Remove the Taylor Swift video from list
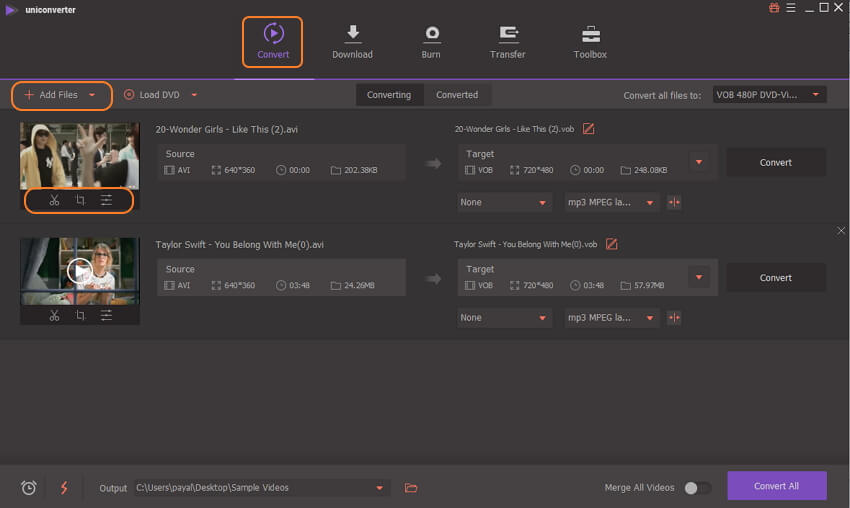850x508 pixels. [x=841, y=231]
